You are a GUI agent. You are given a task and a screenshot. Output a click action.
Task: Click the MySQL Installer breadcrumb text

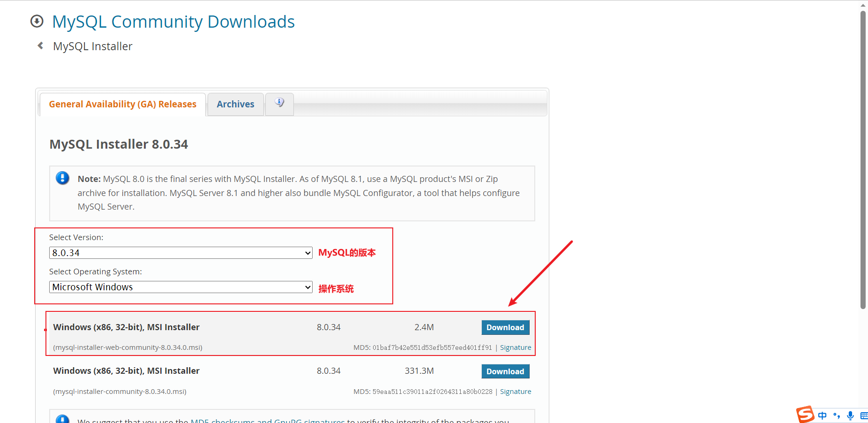(x=93, y=46)
